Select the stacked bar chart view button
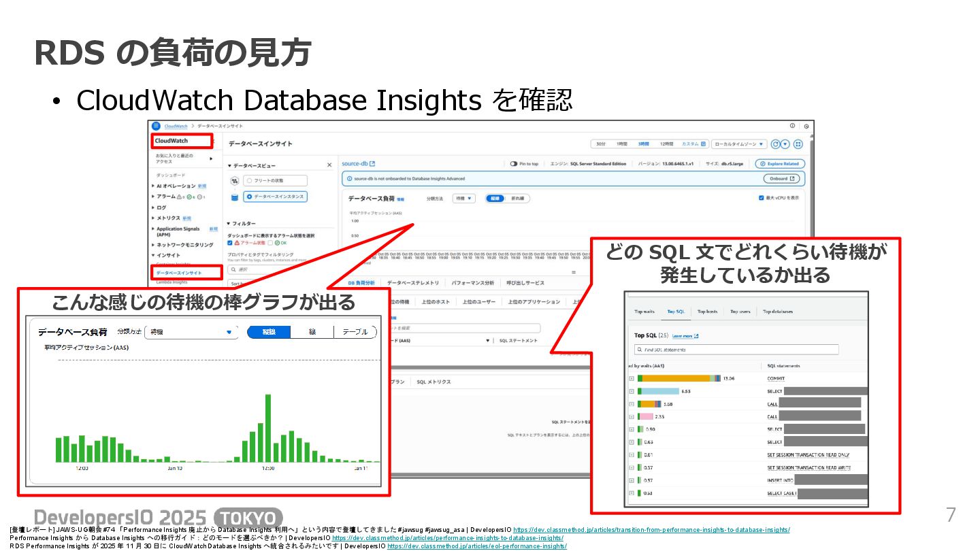Image resolution: width=980 pixels, height=551 pixels. [x=495, y=199]
